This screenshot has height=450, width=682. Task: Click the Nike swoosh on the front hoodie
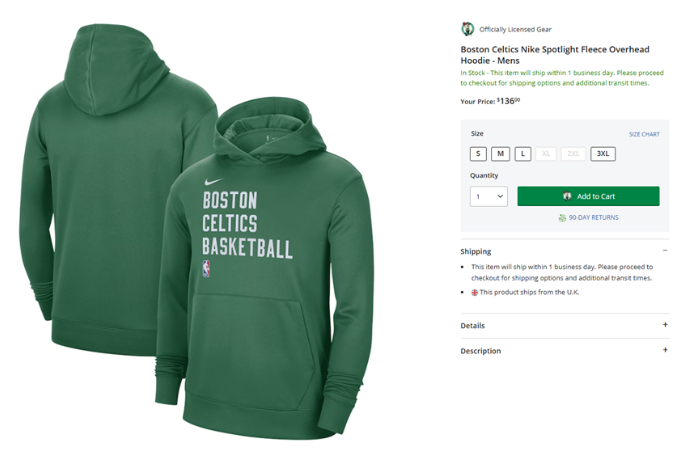click(213, 181)
